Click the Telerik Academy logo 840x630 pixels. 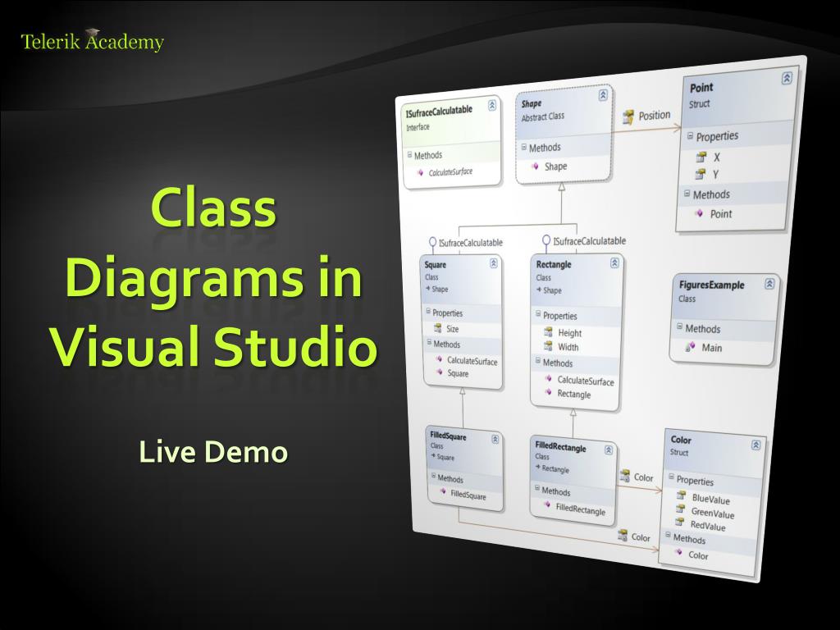pos(92,41)
